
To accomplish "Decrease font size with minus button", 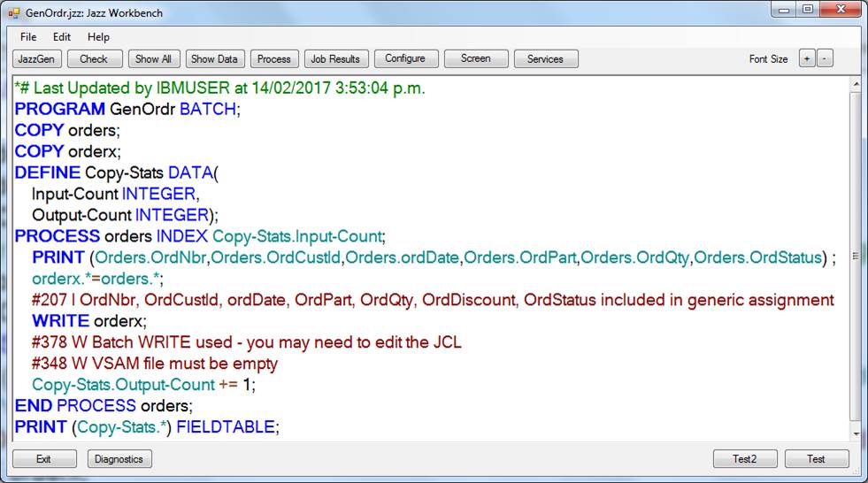I will [x=825, y=58].
